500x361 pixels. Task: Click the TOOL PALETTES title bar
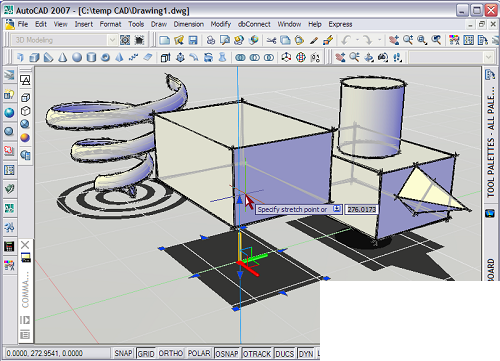pos(490,142)
